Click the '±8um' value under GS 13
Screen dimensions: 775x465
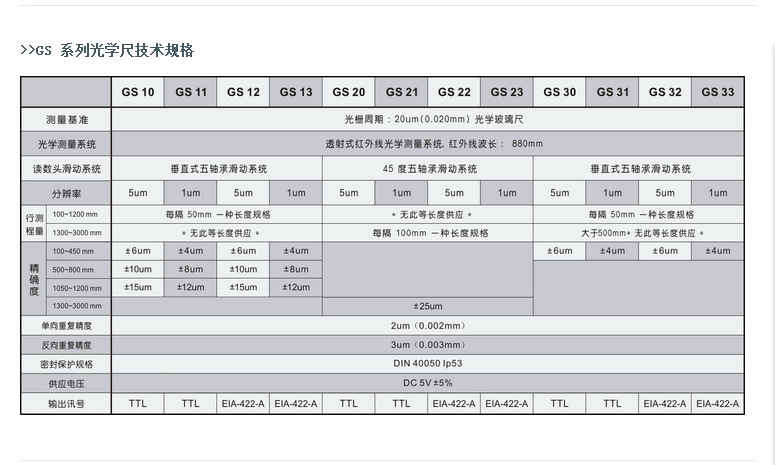(296, 269)
